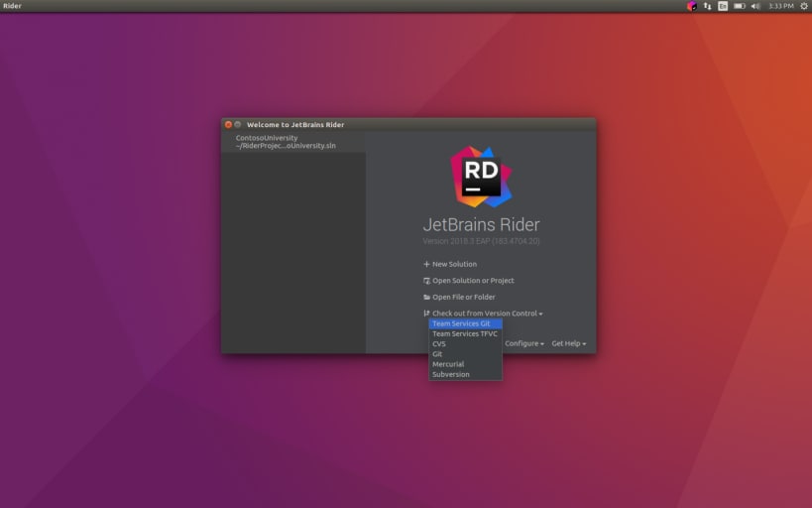The height and width of the screenshot is (508, 812).
Task: Close the Welcome to JetBrains Rider window
Action: click(228, 124)
